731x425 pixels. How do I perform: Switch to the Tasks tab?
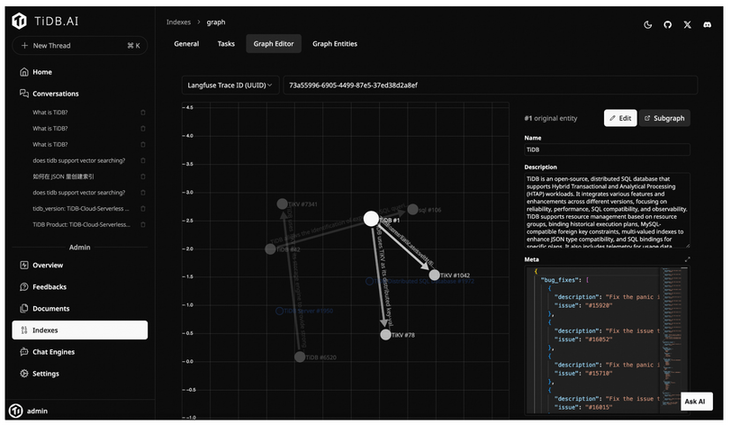point(226,44)
